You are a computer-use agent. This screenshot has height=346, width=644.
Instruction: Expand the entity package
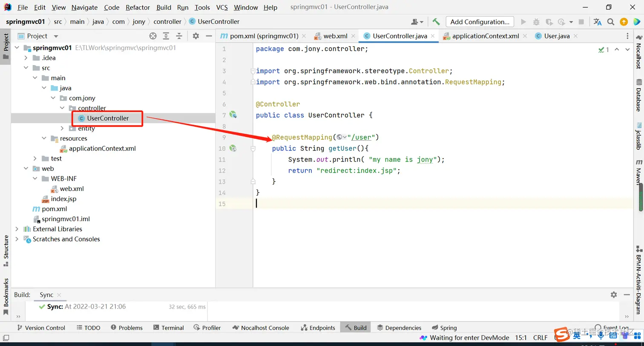click(62, 128)
